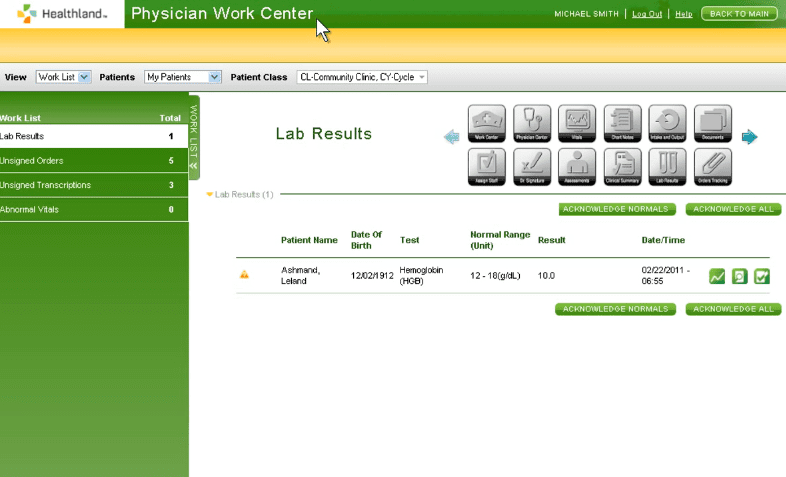The height and width of the screenshot is (477, 786).
Task: Click the Physician Work Center title
Action: pos(222,14)
